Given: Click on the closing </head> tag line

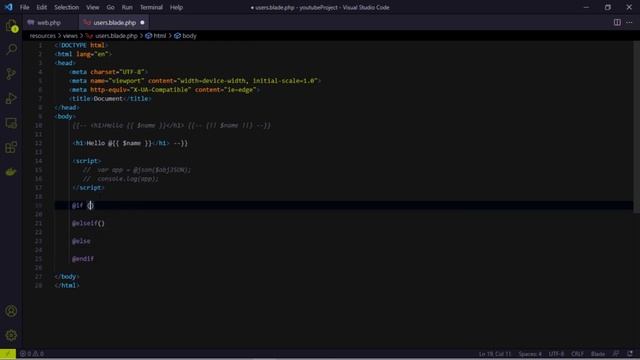Looking at the screenshot, I should (67, 108).
